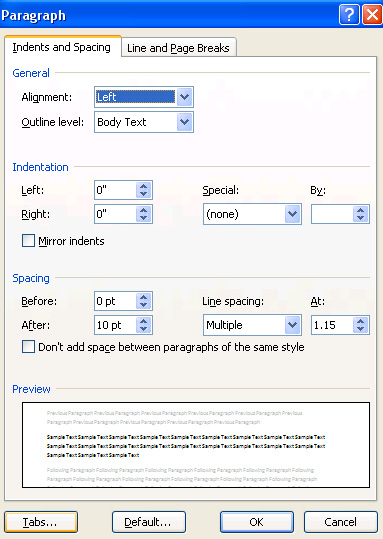383x539 pixels.
Task: Enable the Mirror indents checkbox
Action: coord(28,241)
